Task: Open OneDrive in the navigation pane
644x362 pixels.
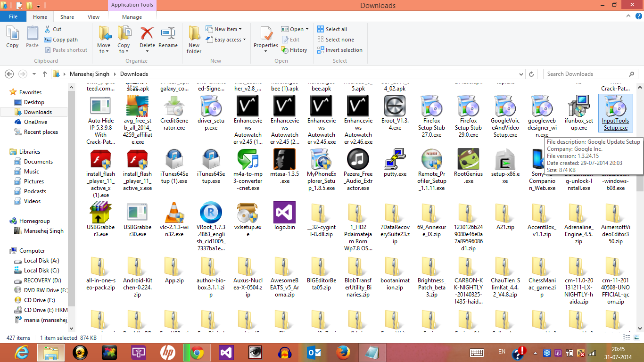Action: click(35, 122)
